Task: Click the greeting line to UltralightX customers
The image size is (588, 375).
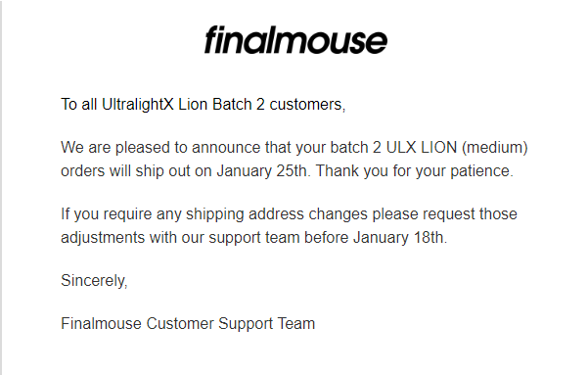Action: point(203,105)
